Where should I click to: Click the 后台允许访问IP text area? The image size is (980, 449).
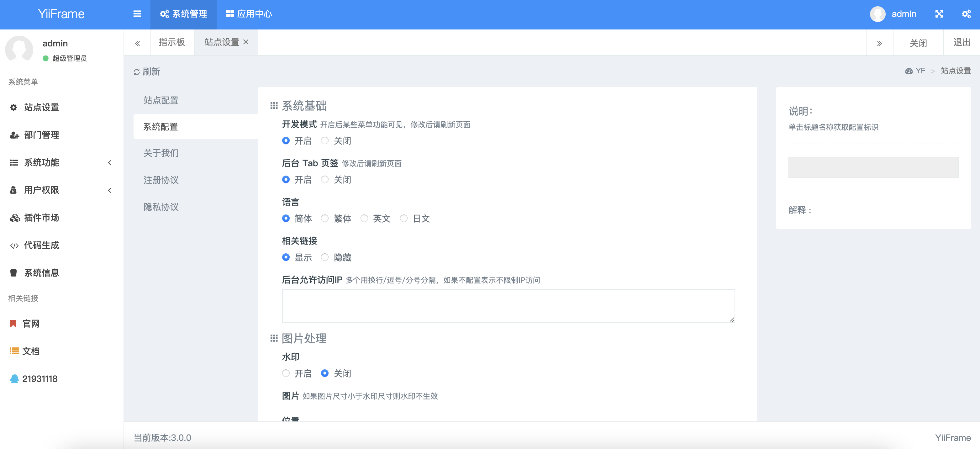(508, 305)
